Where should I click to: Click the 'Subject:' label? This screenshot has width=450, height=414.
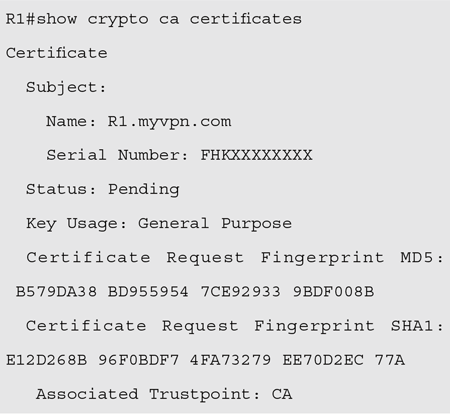(x=66, y=88)
